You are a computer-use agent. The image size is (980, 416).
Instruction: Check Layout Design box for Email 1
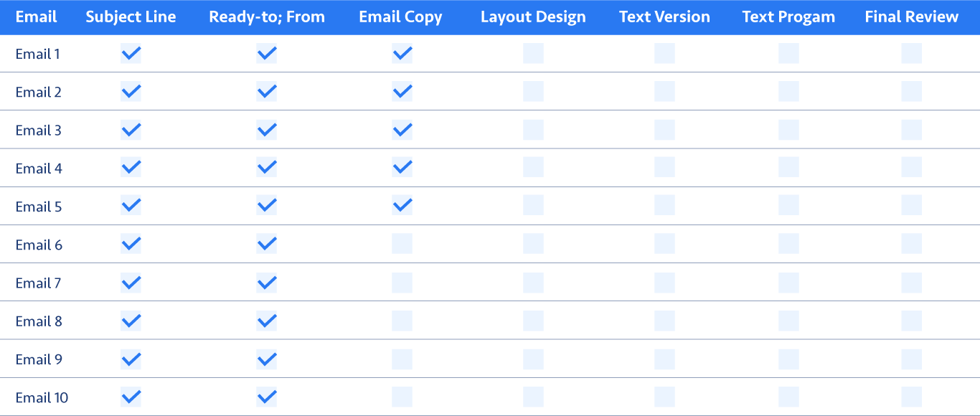click(x=533, y=53)
